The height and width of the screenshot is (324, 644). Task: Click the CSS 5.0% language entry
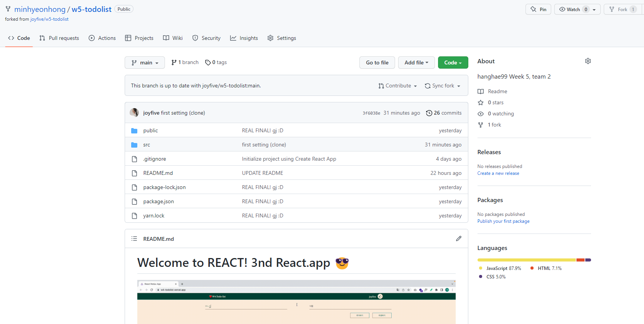pyautogui.click(x=492, y=277)
